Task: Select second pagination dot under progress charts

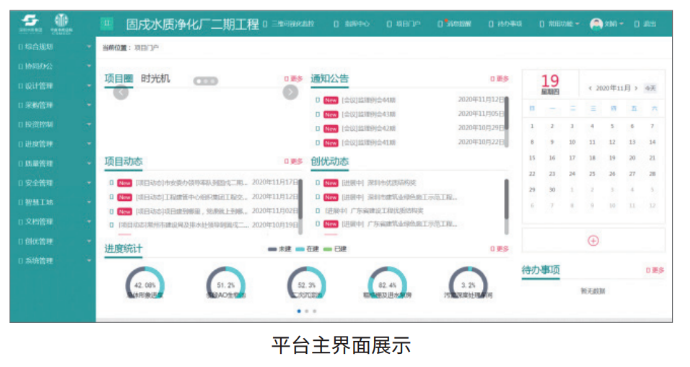Action: [307, 311]
